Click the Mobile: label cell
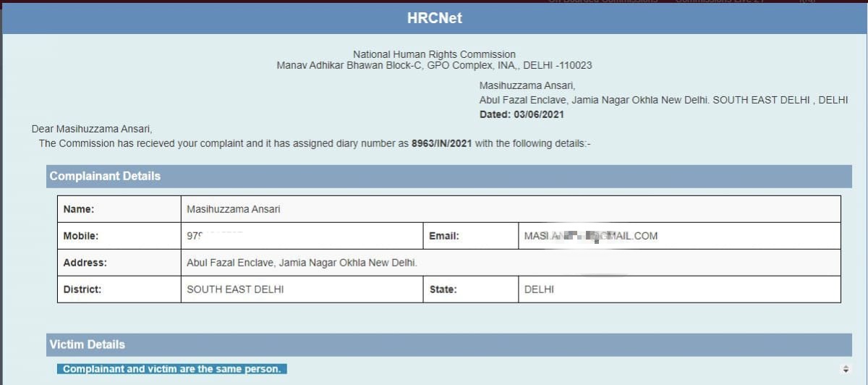Viewport: 868px width, 385px height. click(x=119, y=236)
